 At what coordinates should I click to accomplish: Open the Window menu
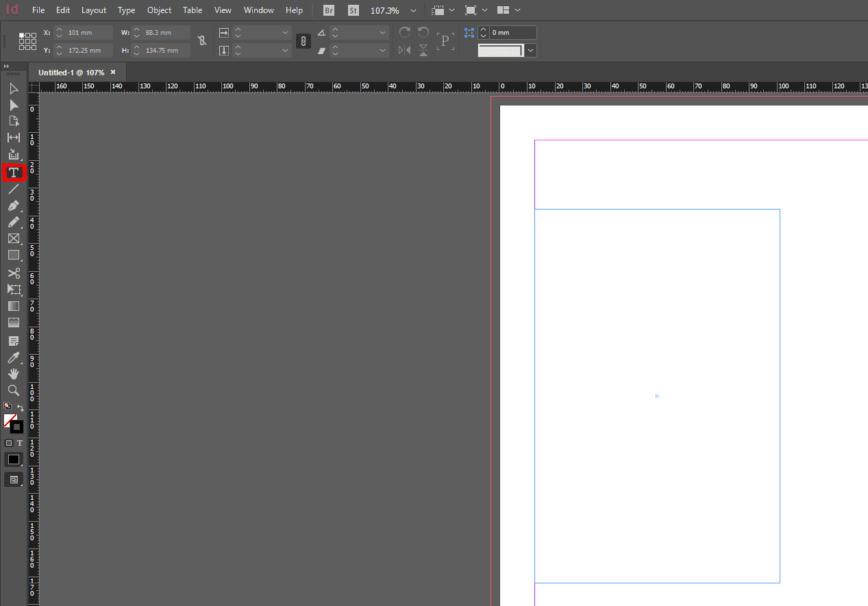(x=258, y=10)
